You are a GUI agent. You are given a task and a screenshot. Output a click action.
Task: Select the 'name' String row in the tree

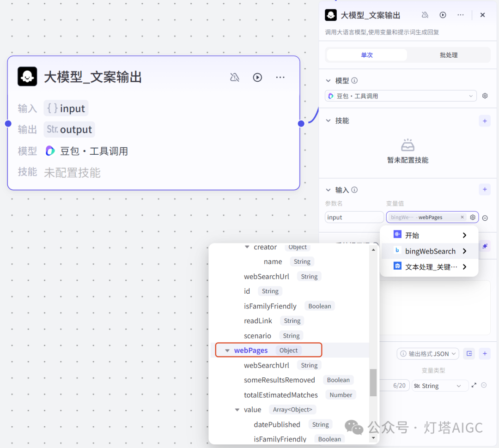point(289,261)
